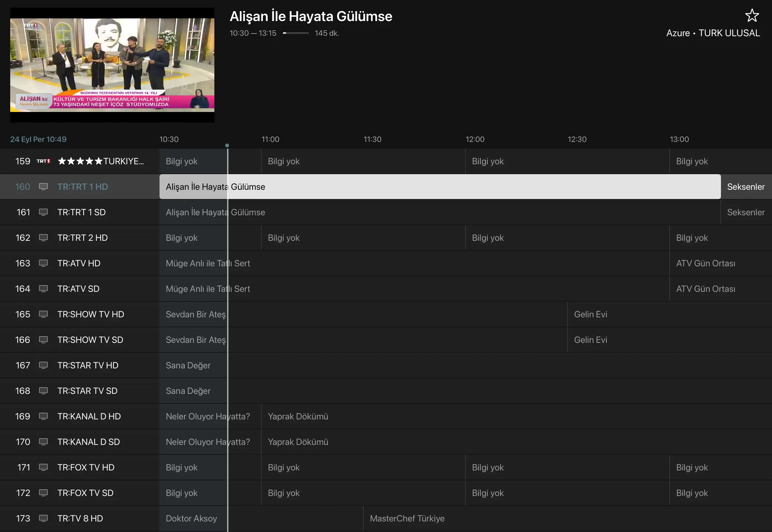The image size is (772, 532).
Task: Select channel name TR:TRT 1 SD
Action: click(81, 212)
